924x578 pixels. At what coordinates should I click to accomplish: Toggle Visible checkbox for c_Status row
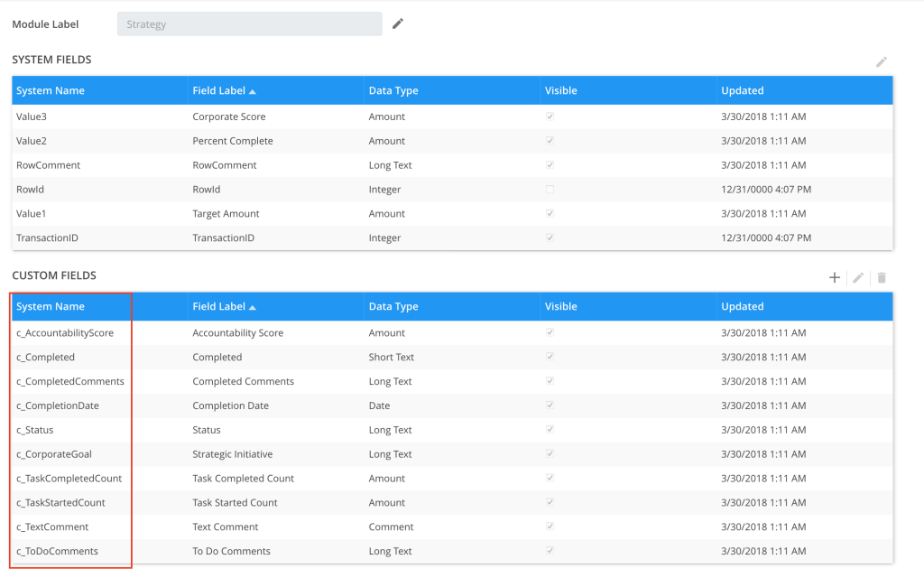(550, 430)
